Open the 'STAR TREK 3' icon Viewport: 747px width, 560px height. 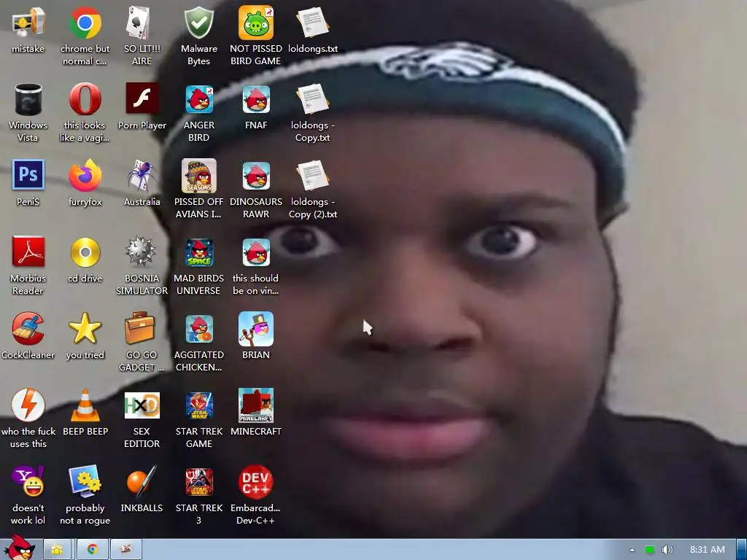click(x=198, y=482)
